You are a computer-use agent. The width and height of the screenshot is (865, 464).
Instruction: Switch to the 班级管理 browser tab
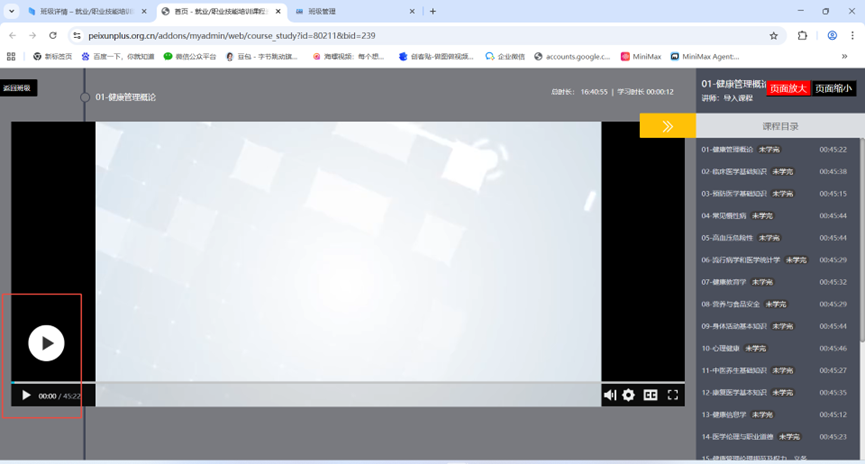[340, 11]
